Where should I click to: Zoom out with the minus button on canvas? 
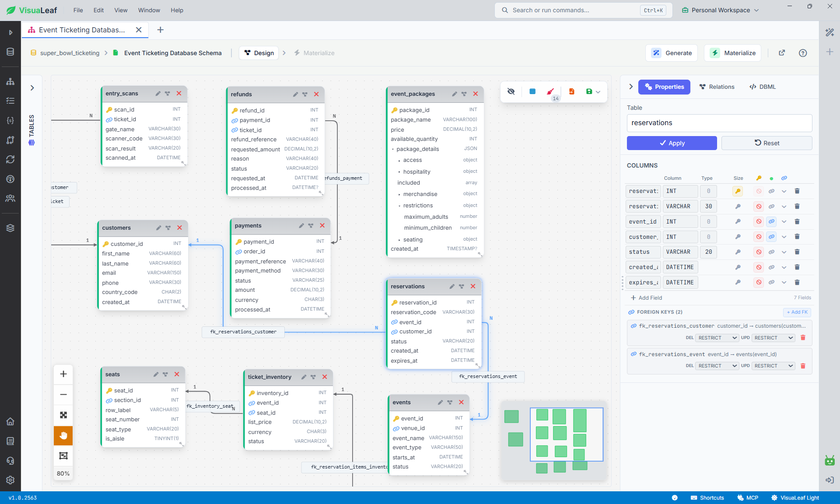[63, 394]
